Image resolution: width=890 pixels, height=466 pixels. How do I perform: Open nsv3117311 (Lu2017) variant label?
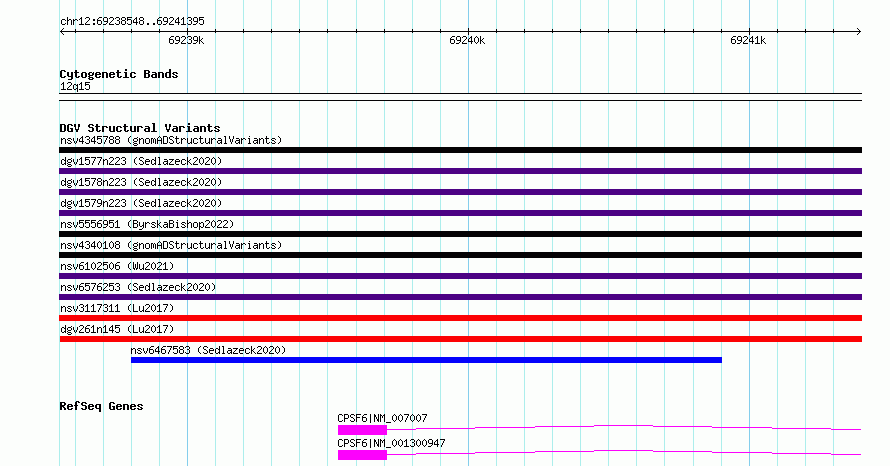pos(117,308)
